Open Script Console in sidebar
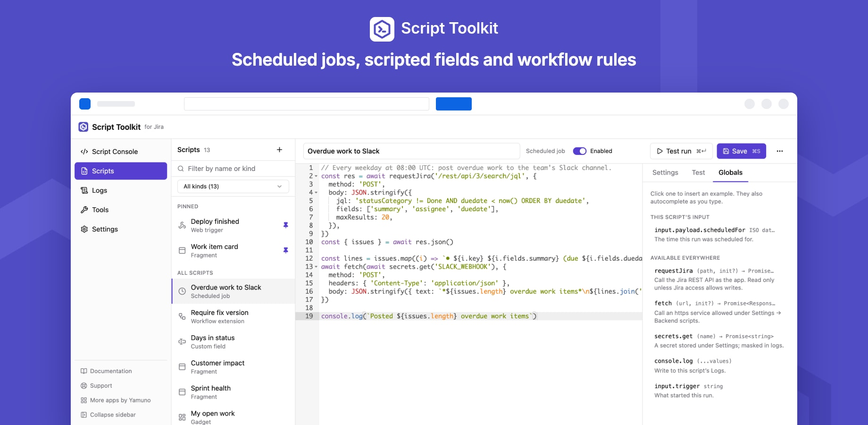This screenshot has height=425, width=868. pyautogui.click(x=121, y=152)
